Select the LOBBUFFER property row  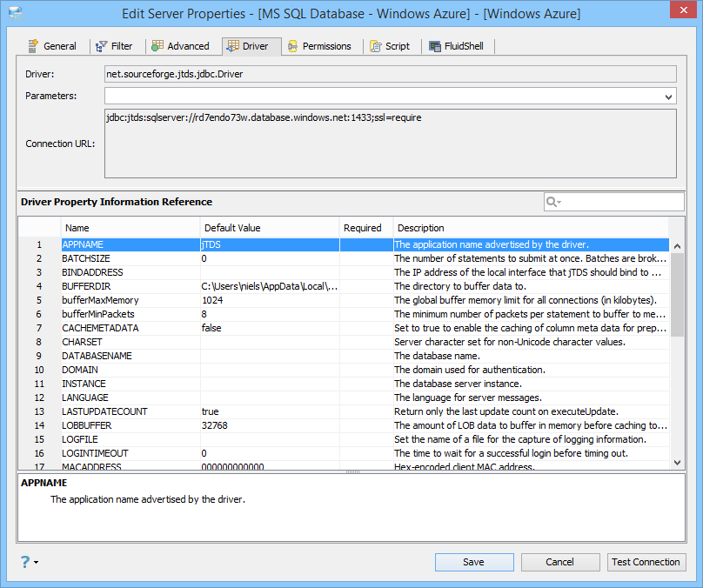[344, 425]
